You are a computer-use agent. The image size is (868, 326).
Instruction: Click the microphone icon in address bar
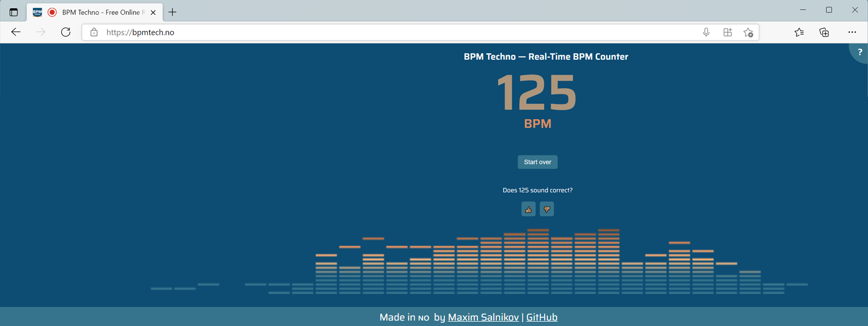(x=706, y=33)
